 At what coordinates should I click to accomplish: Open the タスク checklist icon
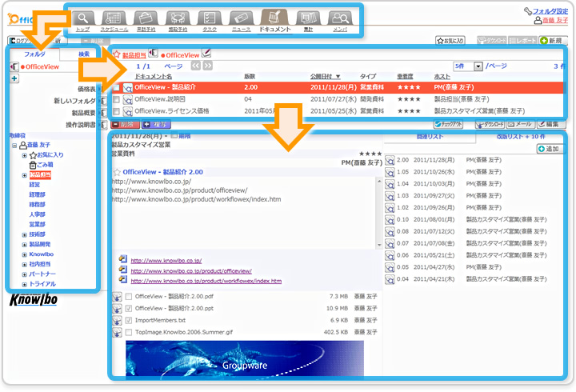coord(210,18)
